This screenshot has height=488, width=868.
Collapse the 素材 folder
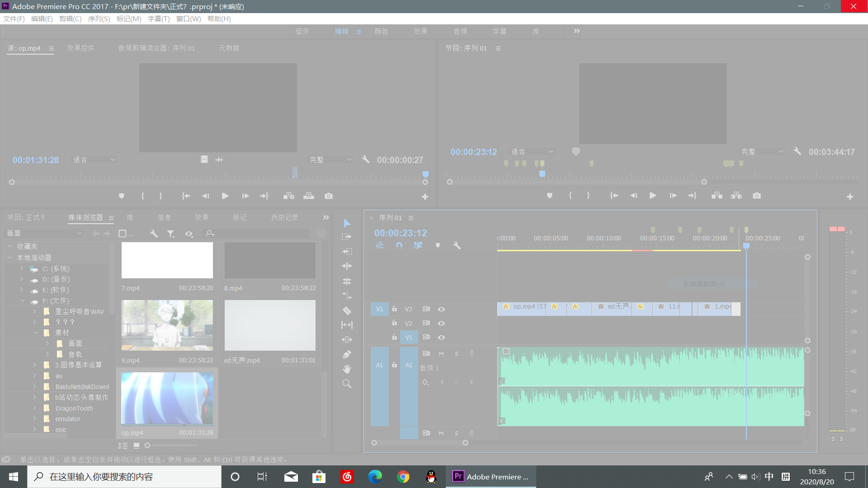pos(36,333)
